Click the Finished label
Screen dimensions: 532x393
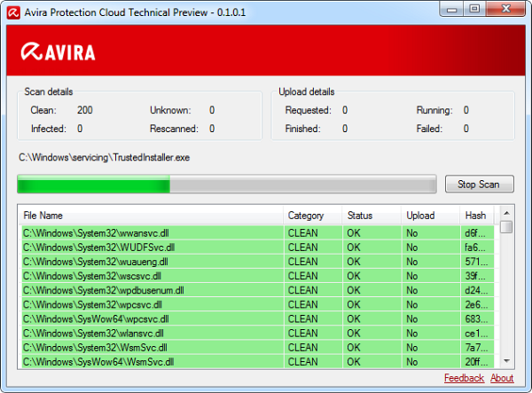tap(302, 129)
